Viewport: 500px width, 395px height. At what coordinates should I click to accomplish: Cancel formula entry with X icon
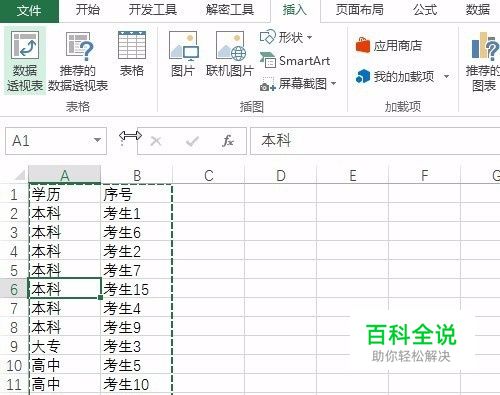pos(156,141)
